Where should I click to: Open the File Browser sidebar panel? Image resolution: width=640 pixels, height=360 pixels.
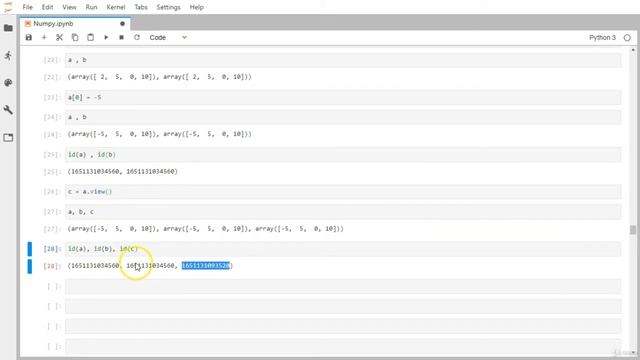coord(8,28)
